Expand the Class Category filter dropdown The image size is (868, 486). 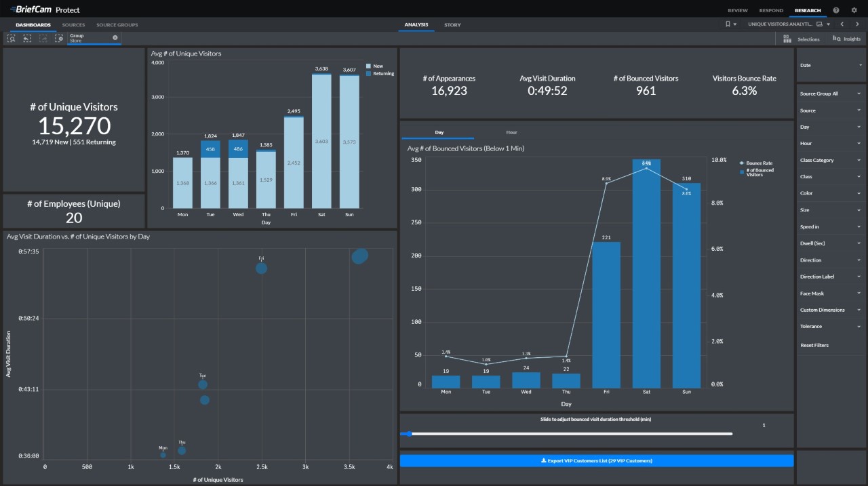(x=829, y=160)
